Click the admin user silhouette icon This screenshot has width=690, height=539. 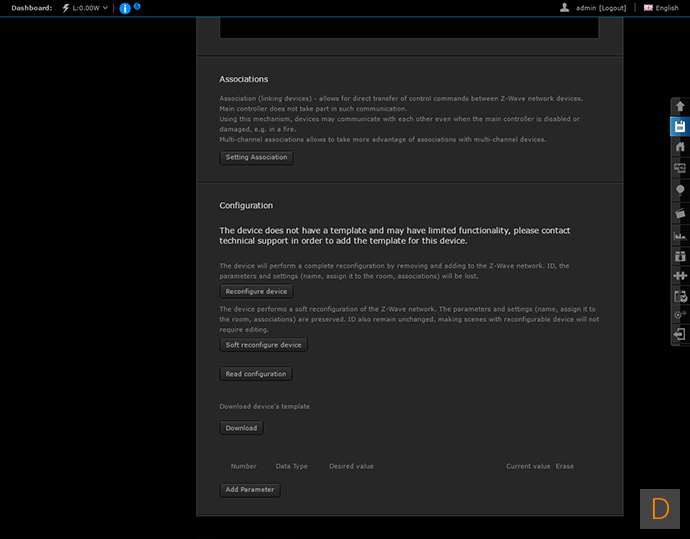click(565, 7)
